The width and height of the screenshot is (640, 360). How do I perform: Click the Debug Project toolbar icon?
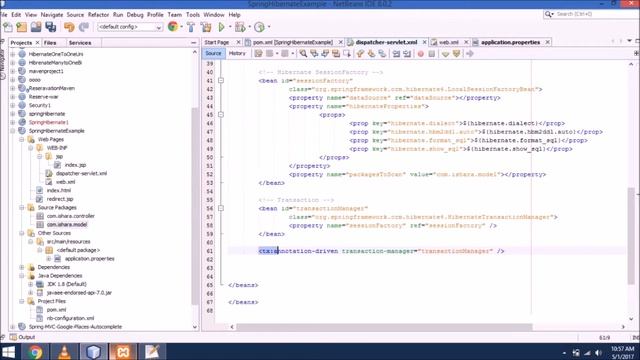tap(240, 27)
